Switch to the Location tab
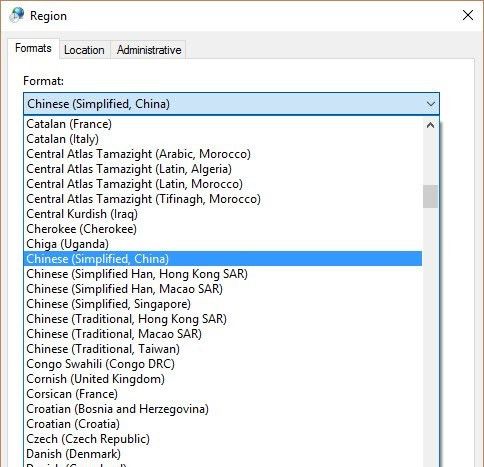Screen dimensions: 484x467 point(84,50)
